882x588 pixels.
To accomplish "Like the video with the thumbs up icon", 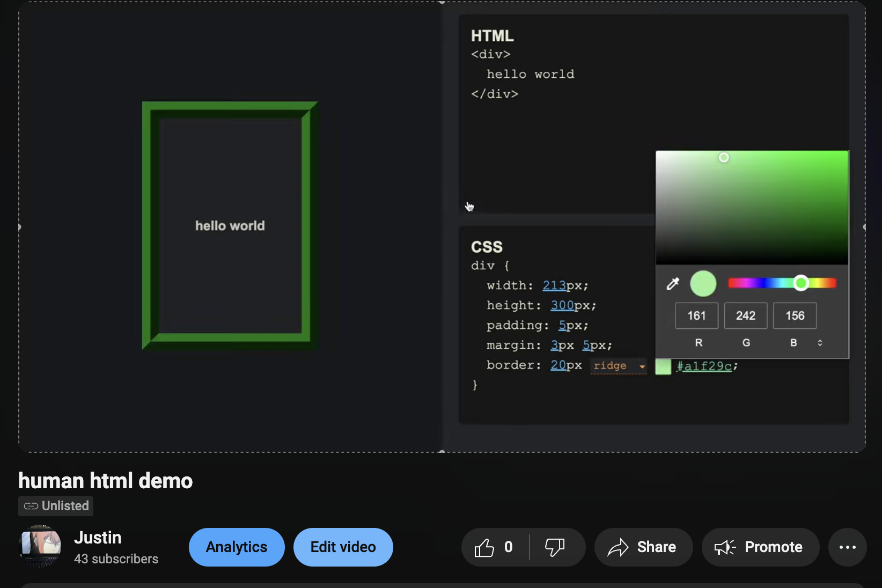I will (x=485, y=547).
